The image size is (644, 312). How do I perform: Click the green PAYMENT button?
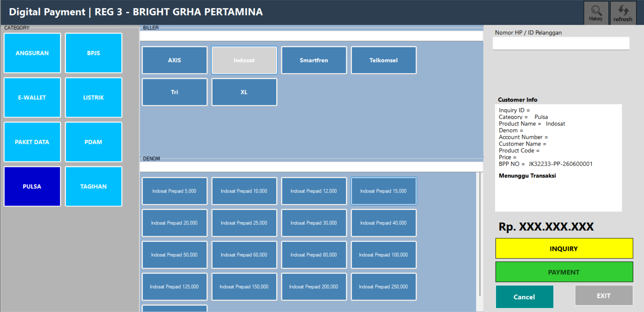(x=564, y=272)
